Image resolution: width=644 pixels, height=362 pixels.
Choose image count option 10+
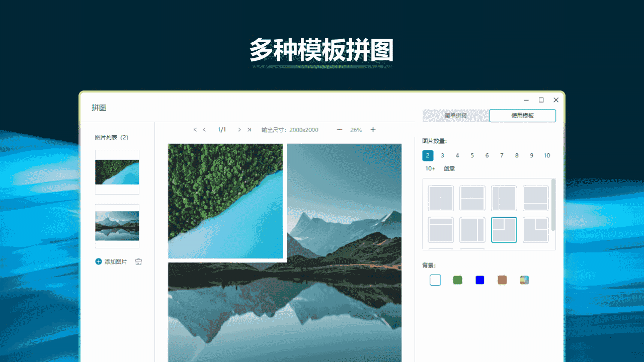coord(430,168)
